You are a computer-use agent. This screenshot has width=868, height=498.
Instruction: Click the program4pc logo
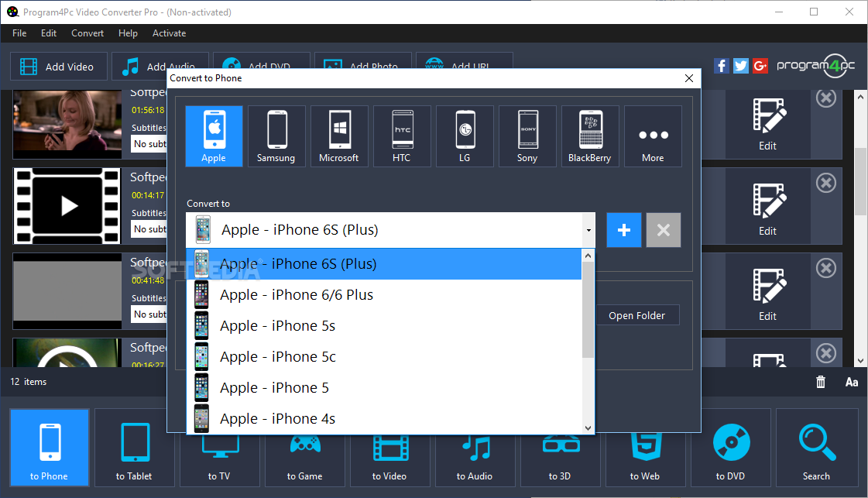816,65
